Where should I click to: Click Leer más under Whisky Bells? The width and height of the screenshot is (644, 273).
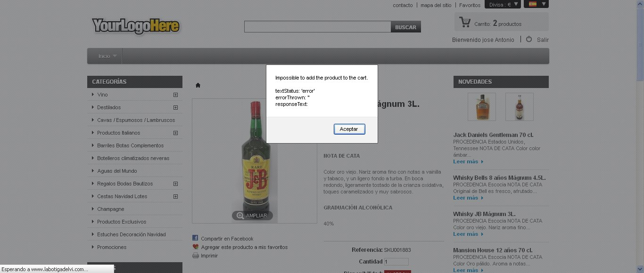pyautogui.click(x=468, y=198)
